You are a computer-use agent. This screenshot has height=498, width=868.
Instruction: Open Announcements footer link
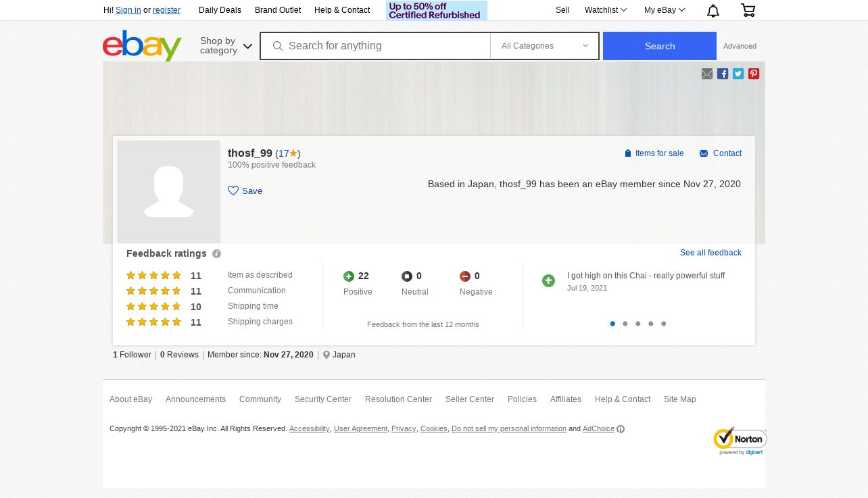pos(195,399)
